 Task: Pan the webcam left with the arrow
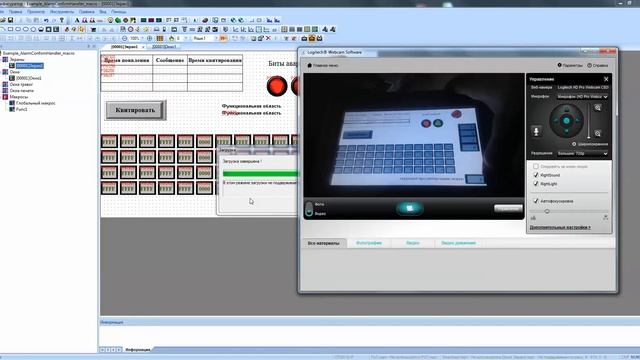[x=555, y=120]
